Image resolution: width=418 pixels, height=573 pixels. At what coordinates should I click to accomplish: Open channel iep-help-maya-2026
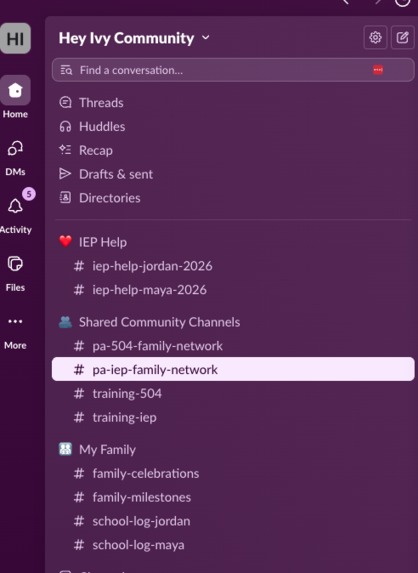(x=233, y=290)
